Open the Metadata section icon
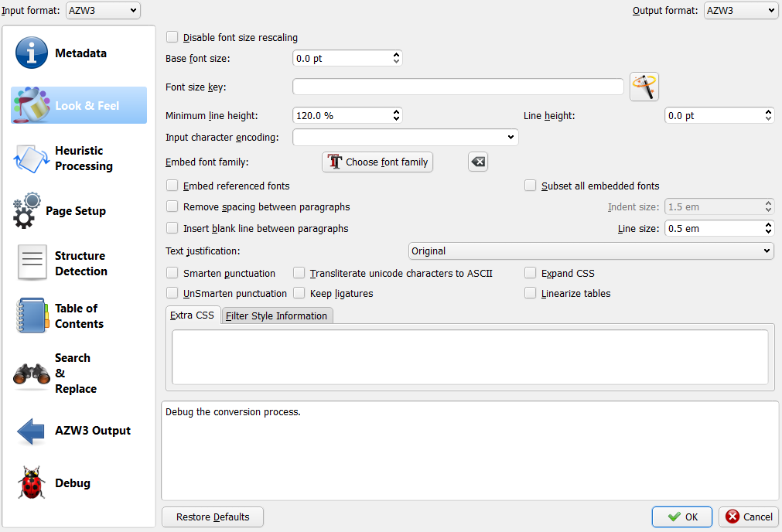The height and width of the screenshot is (532, 782). click(32, 53)
